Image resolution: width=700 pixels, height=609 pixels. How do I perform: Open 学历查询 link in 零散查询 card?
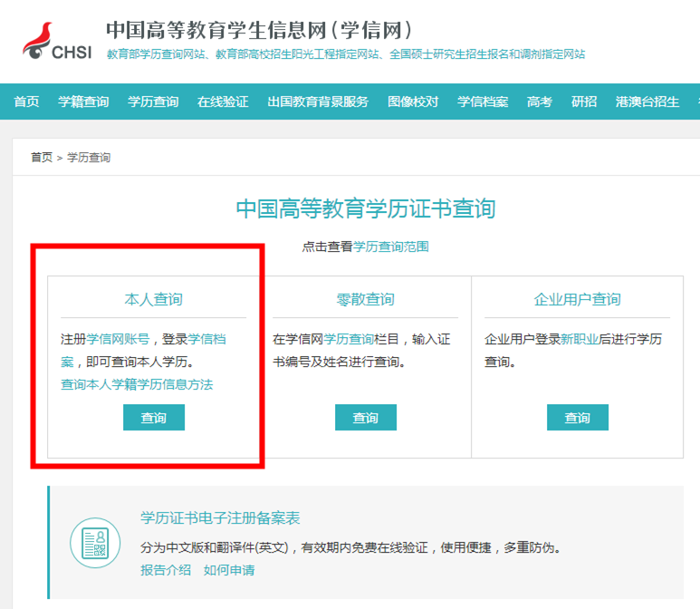point(349,339)
